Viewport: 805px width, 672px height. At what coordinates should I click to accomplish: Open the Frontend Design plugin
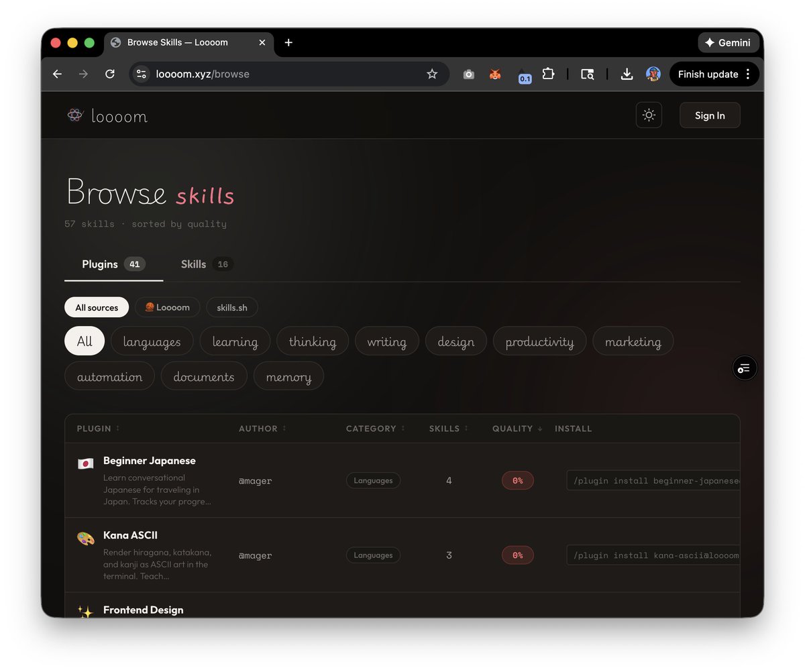(x=144, y=610)
